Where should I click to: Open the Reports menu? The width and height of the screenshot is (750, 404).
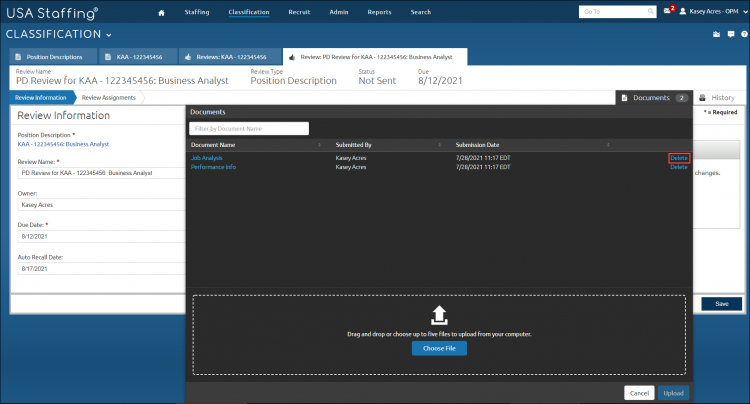pos(379,12)
